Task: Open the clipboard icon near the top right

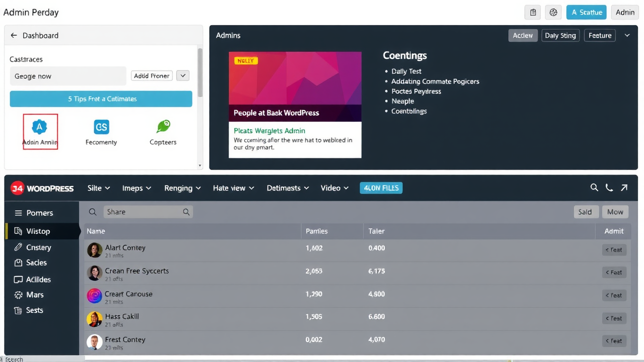Action: [533, 12]
